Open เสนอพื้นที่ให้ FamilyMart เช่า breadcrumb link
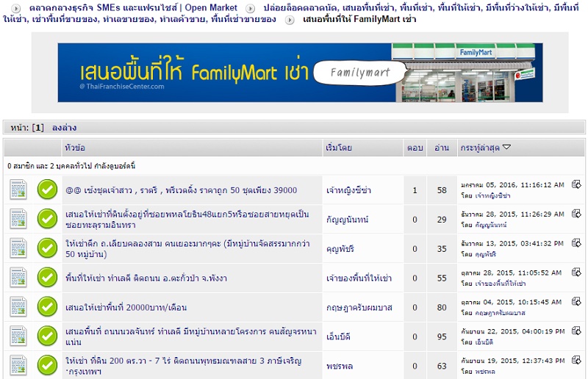Screen dimensions: 588x379 point(359,19)
